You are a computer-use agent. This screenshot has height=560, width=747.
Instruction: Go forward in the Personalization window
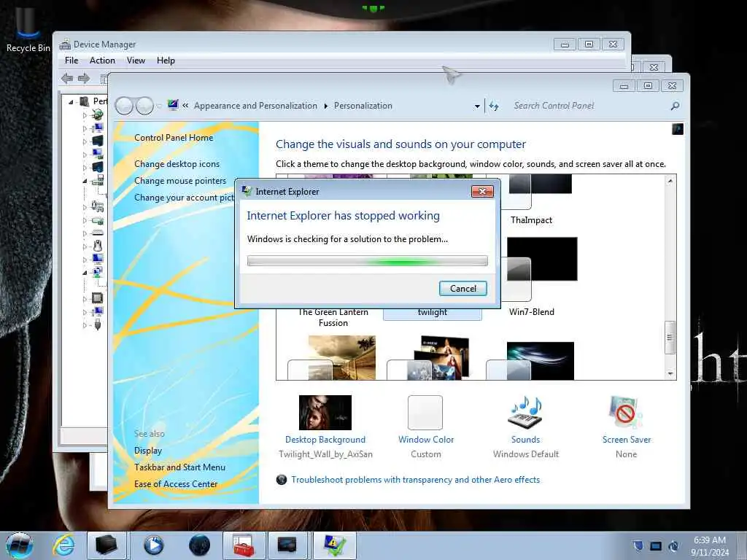tap(145, 106)
